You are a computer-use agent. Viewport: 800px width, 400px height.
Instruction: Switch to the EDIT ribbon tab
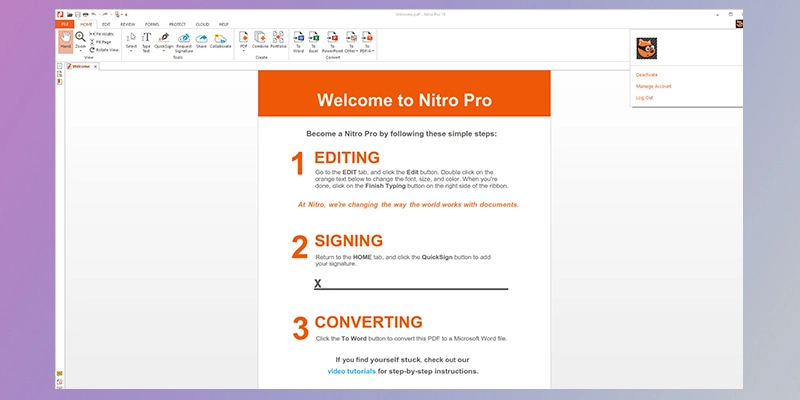click(x=106, y=24)
